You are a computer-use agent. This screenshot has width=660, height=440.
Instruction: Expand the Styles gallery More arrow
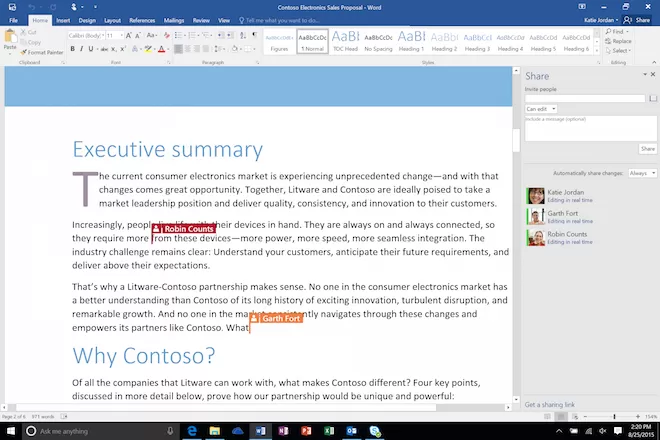pos(596,51)
